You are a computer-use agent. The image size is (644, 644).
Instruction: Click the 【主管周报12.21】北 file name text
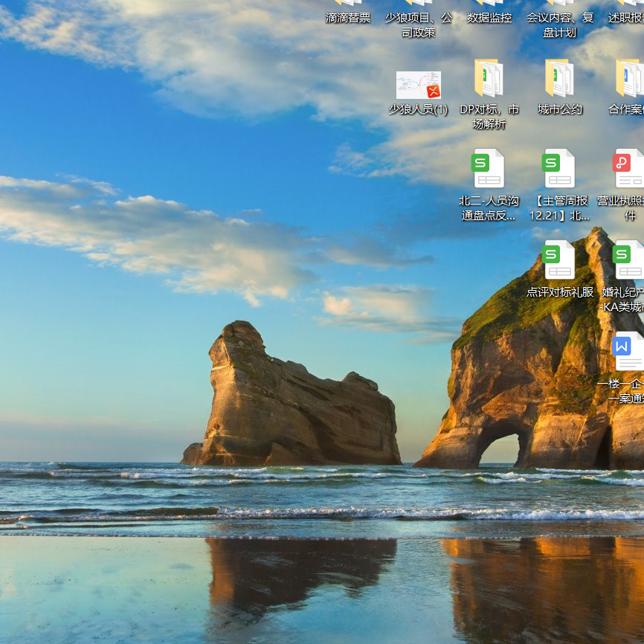point(559,208)
